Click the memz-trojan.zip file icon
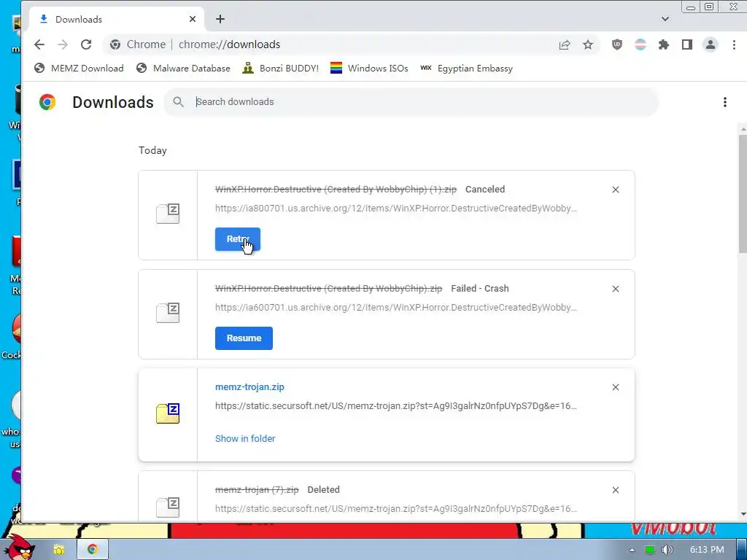Screen dimensions: 747x560 pyautogui.click(x=168, y=413)
